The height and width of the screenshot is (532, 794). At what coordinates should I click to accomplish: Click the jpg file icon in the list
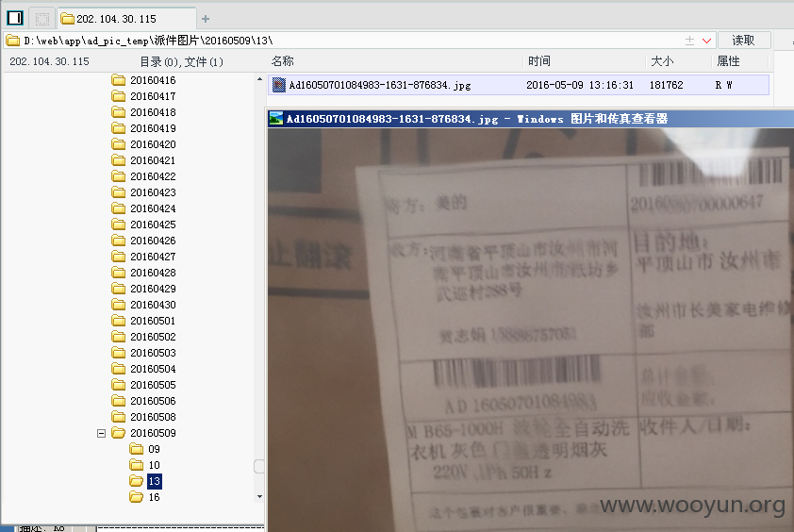click(x=278, y=85)
